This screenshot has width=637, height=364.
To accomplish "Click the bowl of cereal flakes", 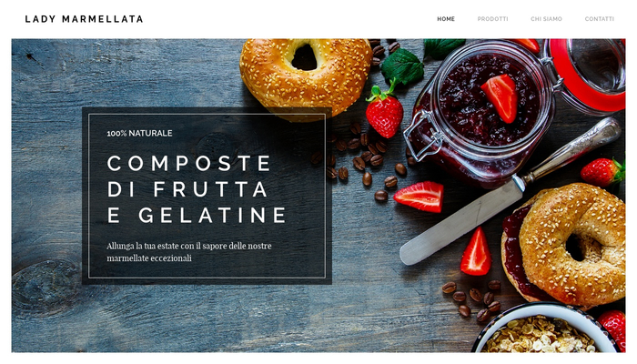I will tap(544, 329).
